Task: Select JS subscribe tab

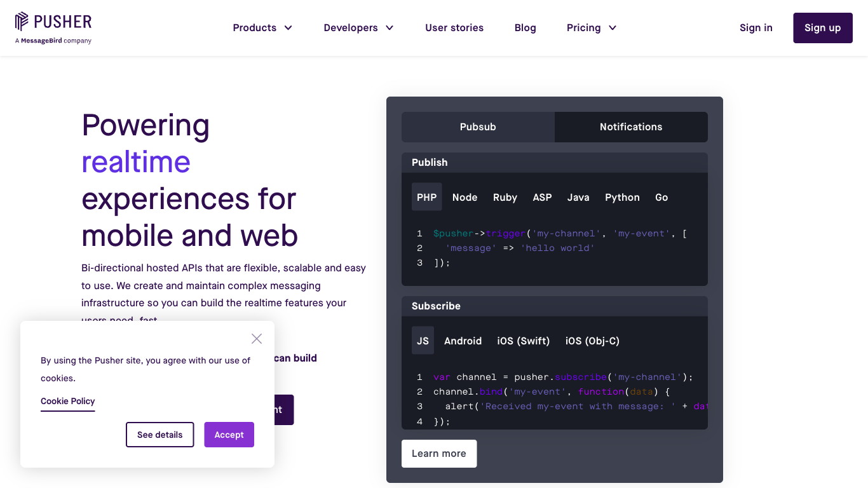Action: pos(423,341)
